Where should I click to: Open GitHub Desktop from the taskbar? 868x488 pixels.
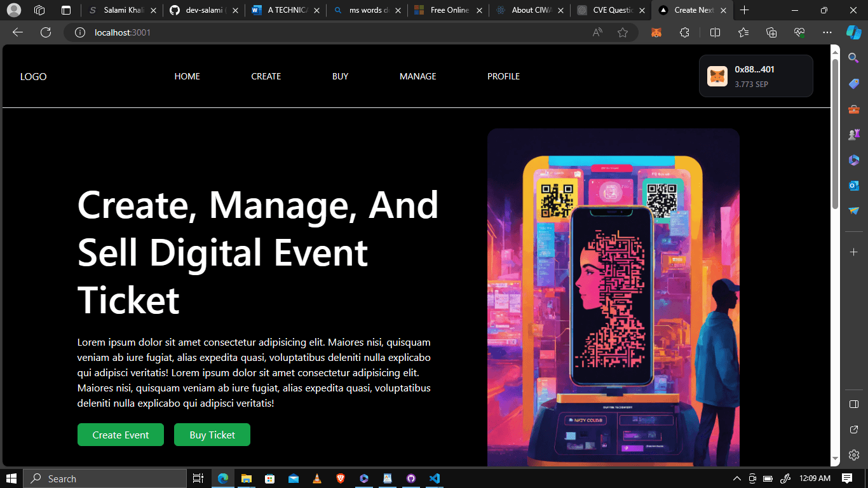pos(410,478)
